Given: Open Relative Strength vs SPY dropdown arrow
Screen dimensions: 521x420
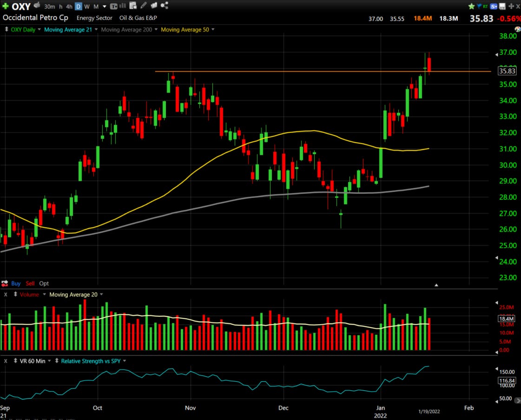Looking at the screenshot, I should click(x=125, y=361).
